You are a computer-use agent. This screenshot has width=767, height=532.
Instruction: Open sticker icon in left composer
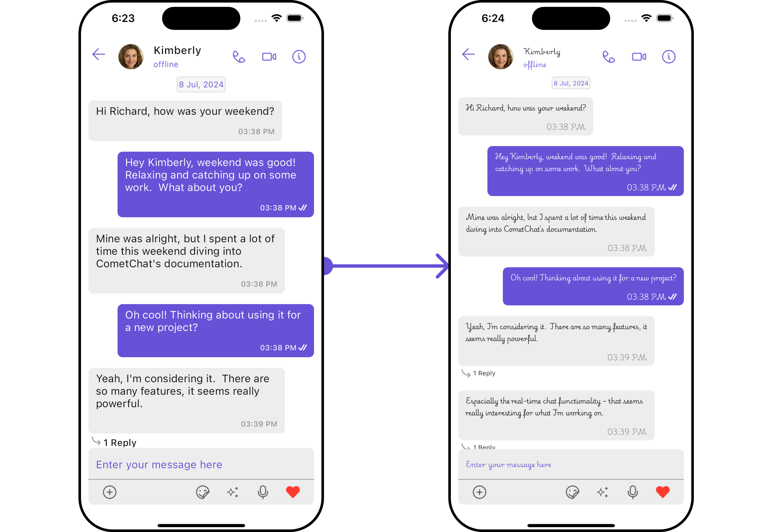[x=203, y=492]
